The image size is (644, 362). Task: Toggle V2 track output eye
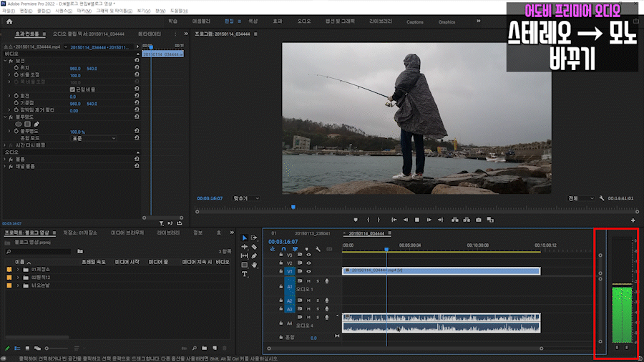pyautogui.click(x=308, y=263)
